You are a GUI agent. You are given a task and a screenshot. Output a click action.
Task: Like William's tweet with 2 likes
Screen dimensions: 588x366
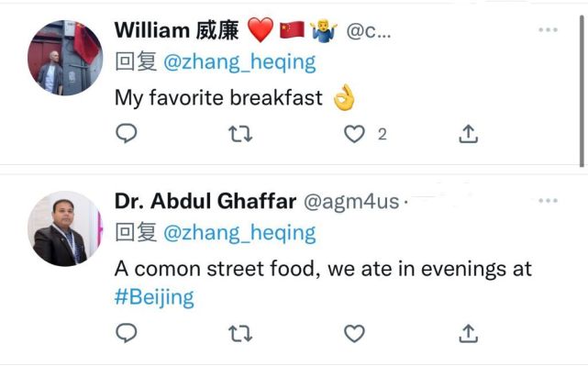tap(354, 134)
